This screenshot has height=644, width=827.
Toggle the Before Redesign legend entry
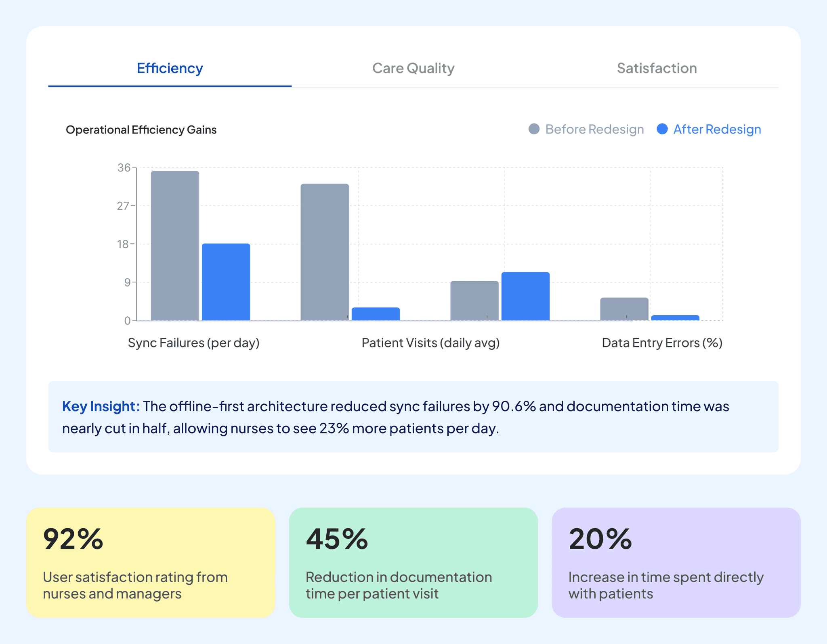(x=586, y=129)
